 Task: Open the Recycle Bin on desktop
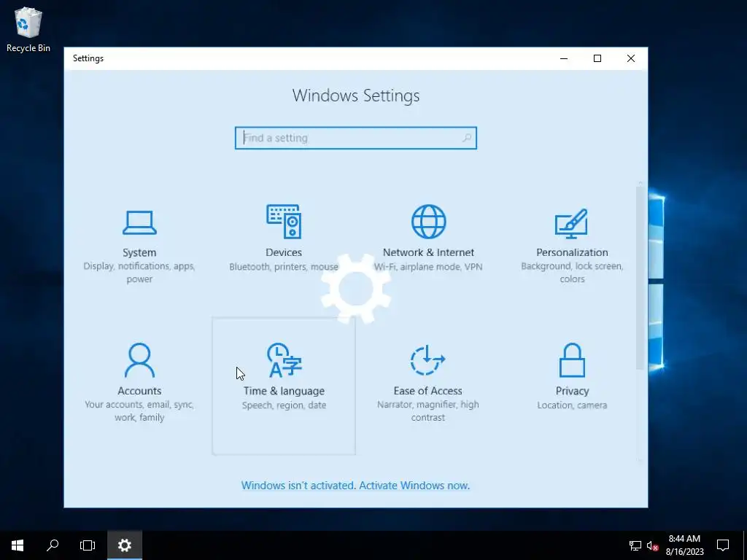pyautogui.click(x=28, y=28)
